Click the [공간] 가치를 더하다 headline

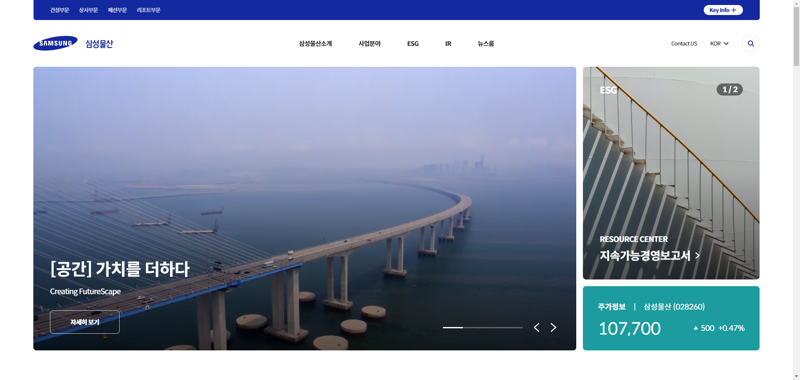point(119,269)
